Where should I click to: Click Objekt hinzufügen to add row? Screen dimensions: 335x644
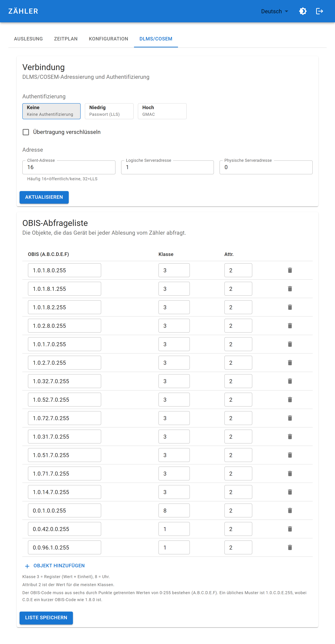pos(55,566)
